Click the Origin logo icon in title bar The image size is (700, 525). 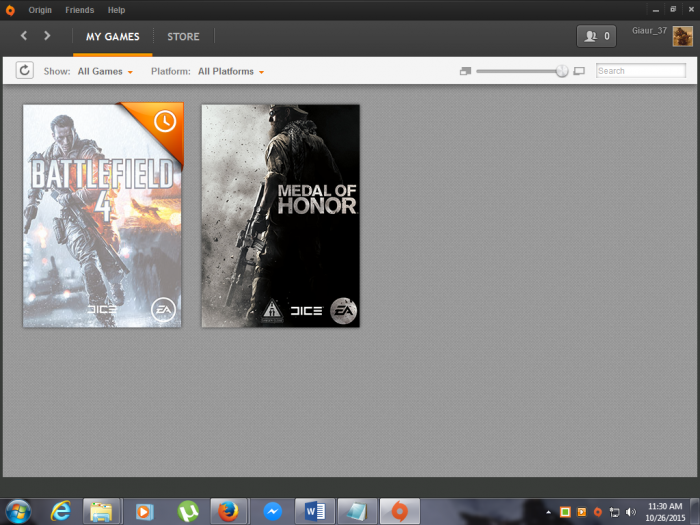tap(10, 10)
